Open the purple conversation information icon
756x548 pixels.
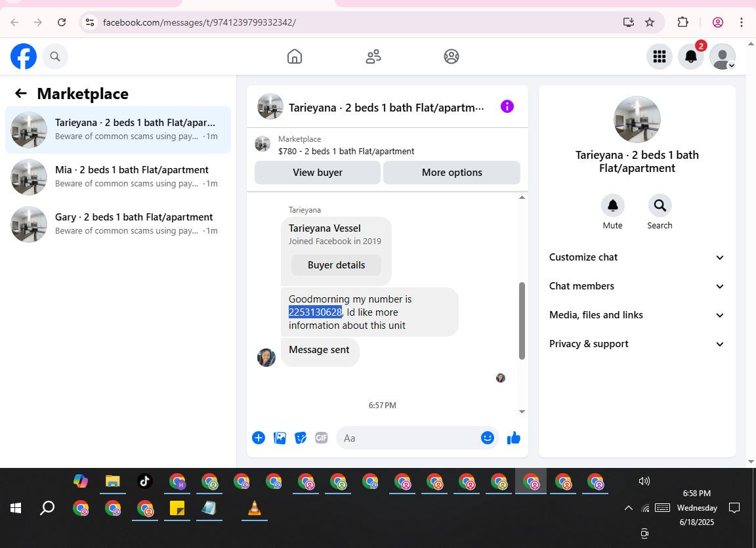pyautogui.click(x=507, y=106)
